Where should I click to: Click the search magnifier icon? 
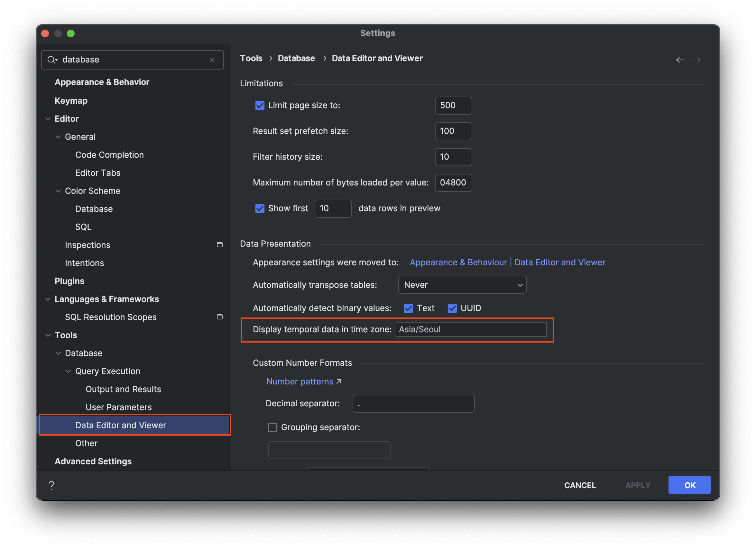[52, 60]
